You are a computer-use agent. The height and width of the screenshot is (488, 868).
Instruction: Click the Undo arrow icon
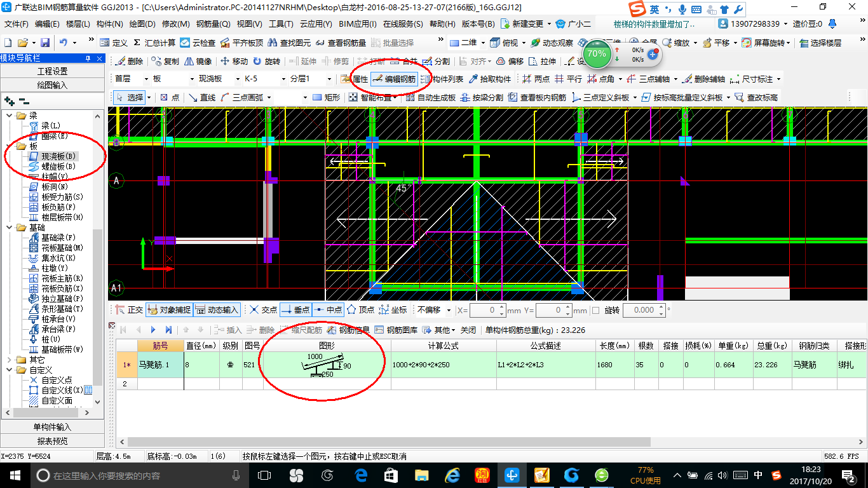(x=64, y=43)
